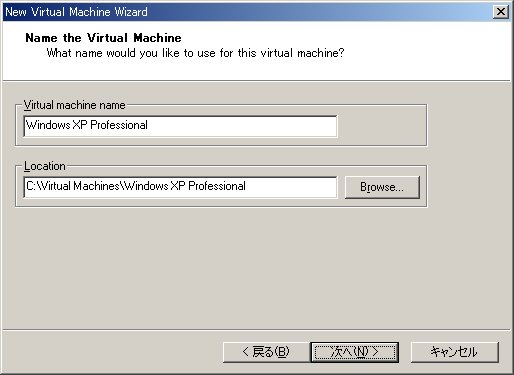Proceed with the 次へ(N) button
514x375 pixels.
click(355, 352)
